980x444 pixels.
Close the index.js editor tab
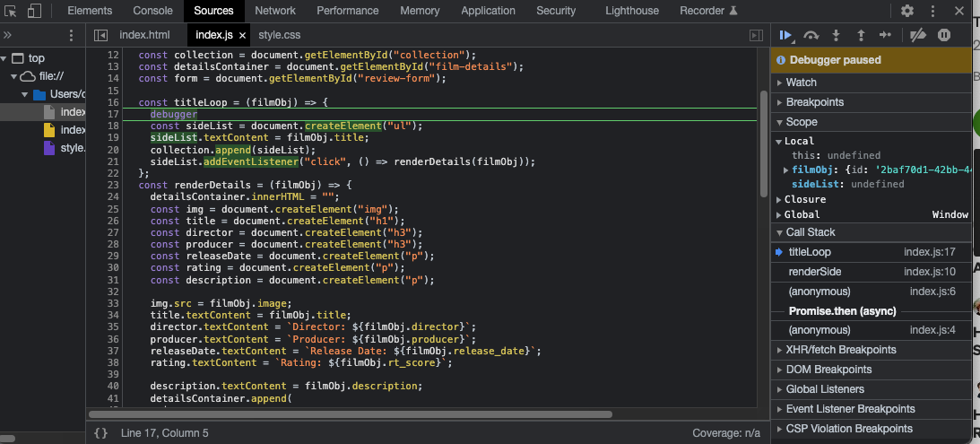[x=242, y=36]
